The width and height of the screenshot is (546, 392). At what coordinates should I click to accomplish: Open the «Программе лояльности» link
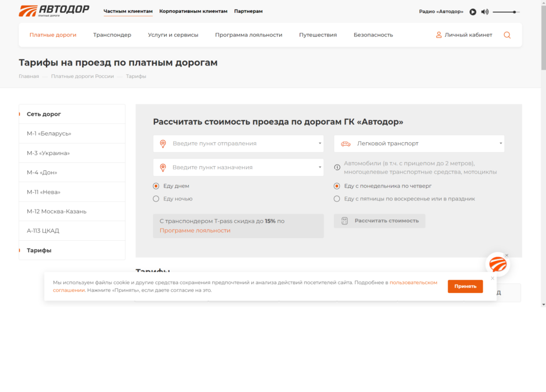(194, 230)
